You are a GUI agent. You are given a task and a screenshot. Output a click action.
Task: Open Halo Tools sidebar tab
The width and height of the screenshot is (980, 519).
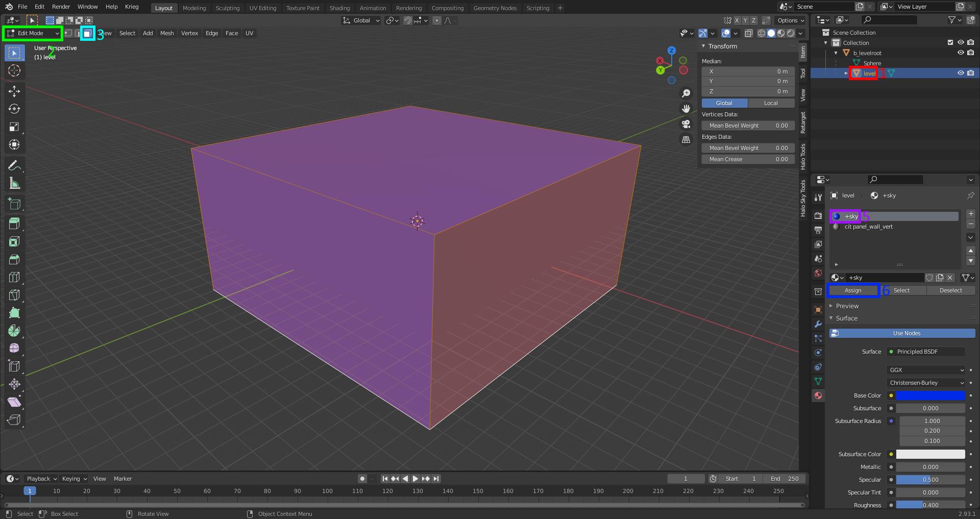click(x=803, y=156)
